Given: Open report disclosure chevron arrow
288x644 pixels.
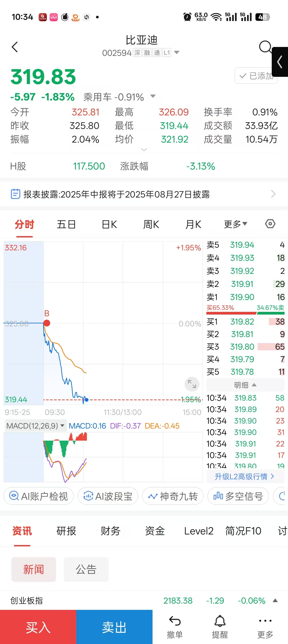Looking at the screenshot, I should pos(273,194).
